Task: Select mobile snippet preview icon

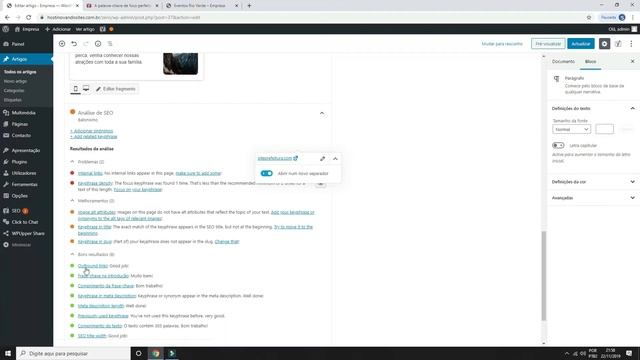Action: 76,89
